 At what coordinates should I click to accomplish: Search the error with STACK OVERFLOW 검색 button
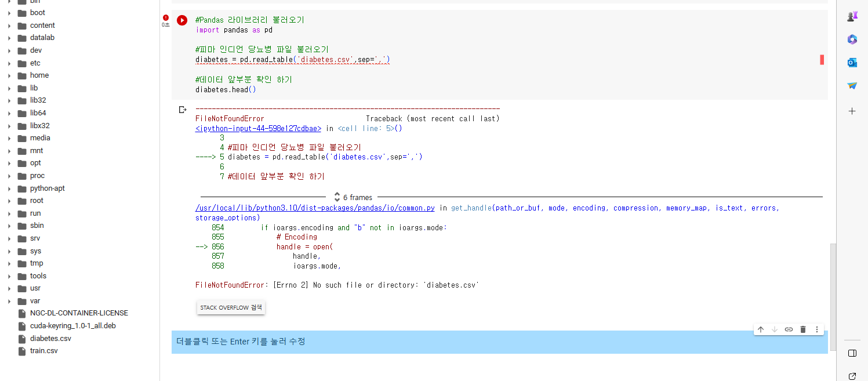point(231,307)
